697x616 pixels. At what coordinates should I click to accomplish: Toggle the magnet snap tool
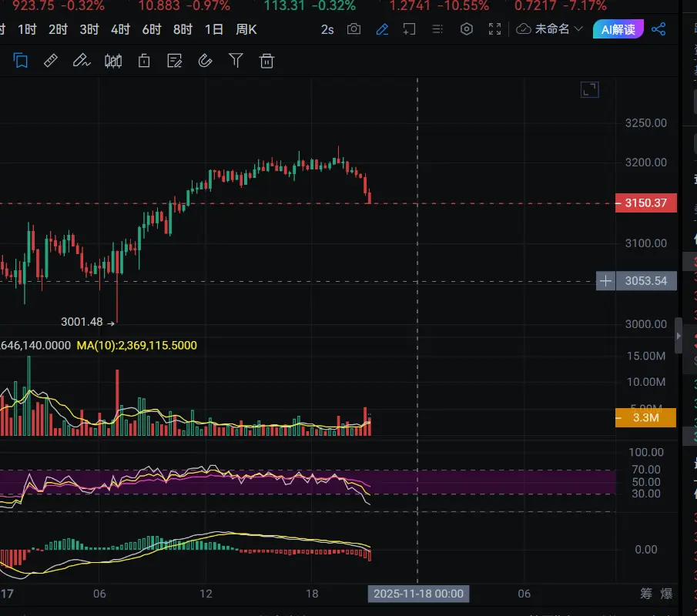[x=205, y=60]
